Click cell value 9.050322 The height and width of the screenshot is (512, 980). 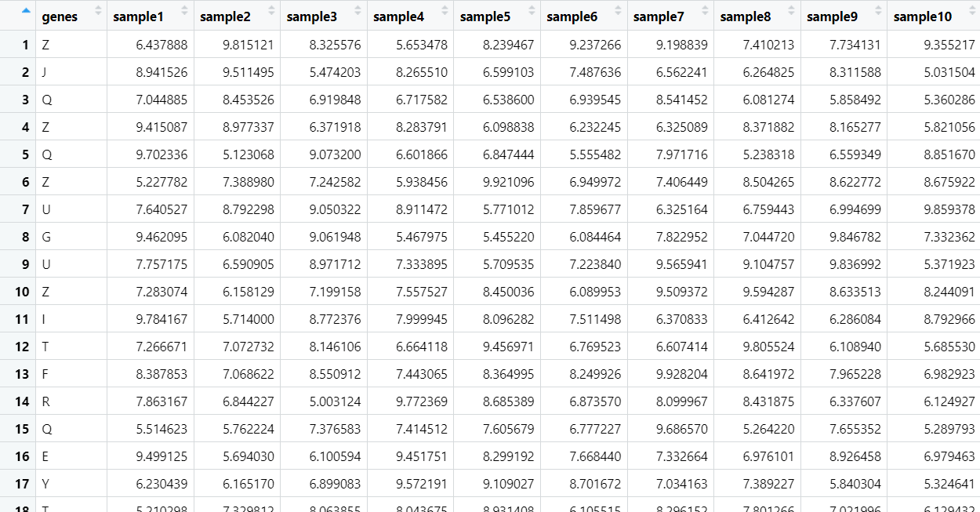pyautogui.click(x=336, y=209)
